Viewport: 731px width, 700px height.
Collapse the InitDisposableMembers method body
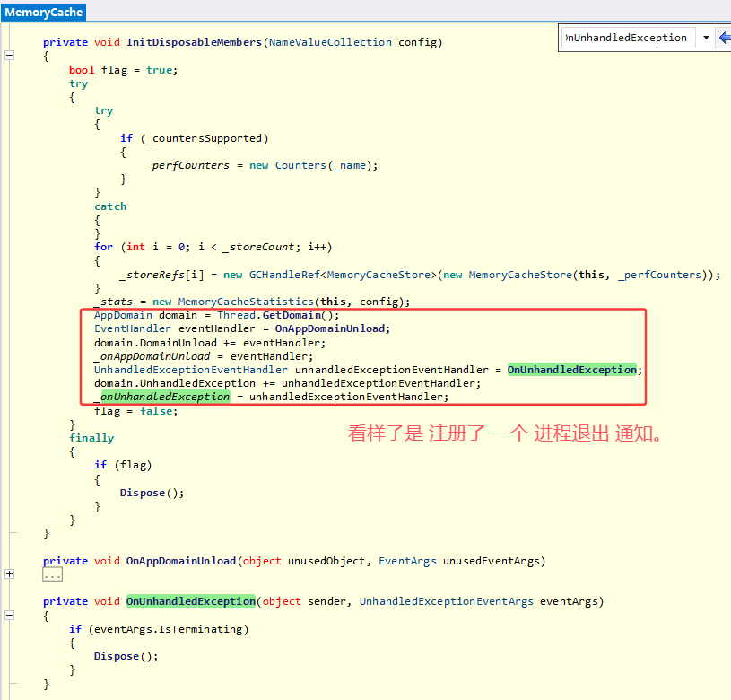tap(9, 56)
